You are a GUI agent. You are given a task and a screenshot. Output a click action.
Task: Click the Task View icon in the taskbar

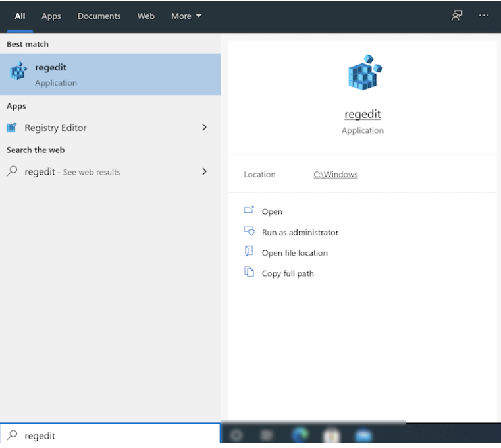pyautogui.click(x=267, y=435)
